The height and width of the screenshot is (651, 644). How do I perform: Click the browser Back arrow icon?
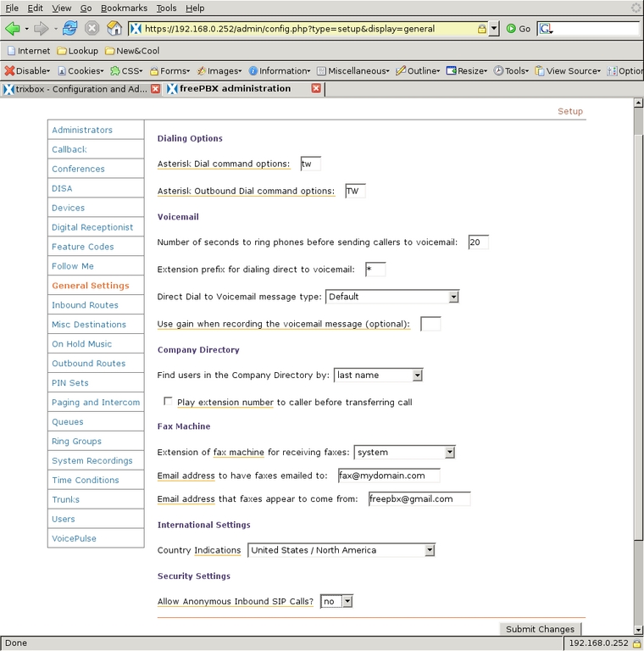[12, 28]
